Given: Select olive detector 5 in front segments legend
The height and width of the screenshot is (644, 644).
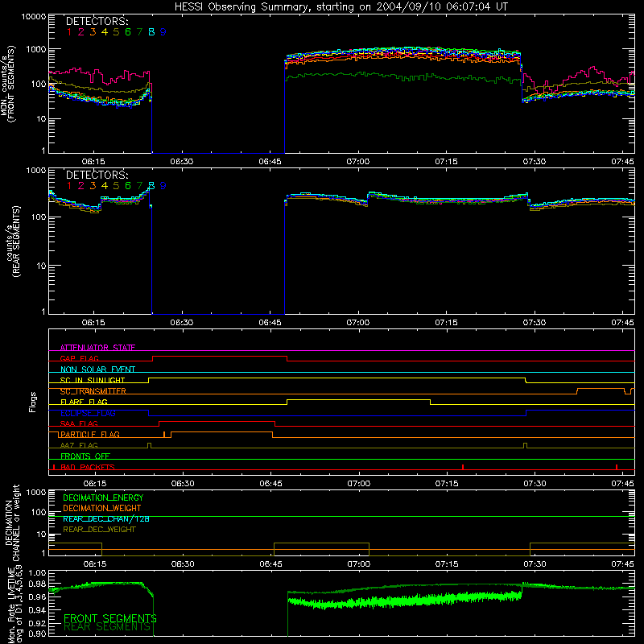Looking at the screenshot, I should pyautogui.click(x=116, y=32).
